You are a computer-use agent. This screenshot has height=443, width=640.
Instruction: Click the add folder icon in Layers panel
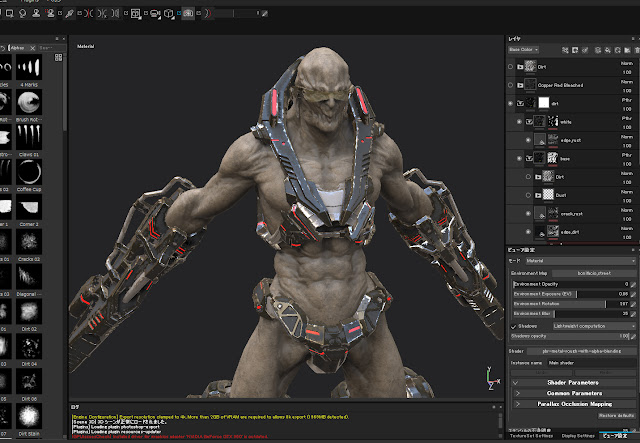[627, 50]
